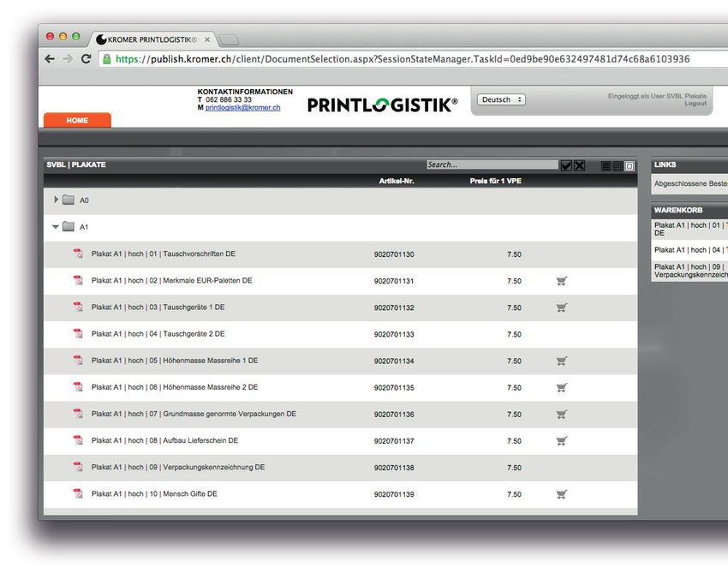Clear search with the X button
The width and height of the screenshot is (728, 573).
[x=580, y=165]
